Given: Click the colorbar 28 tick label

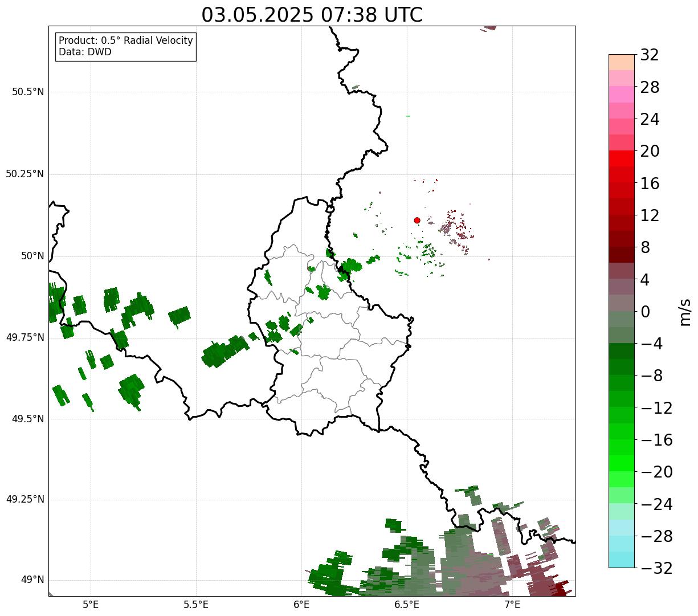Looking at the screenshot, I should tap(650, 88).
